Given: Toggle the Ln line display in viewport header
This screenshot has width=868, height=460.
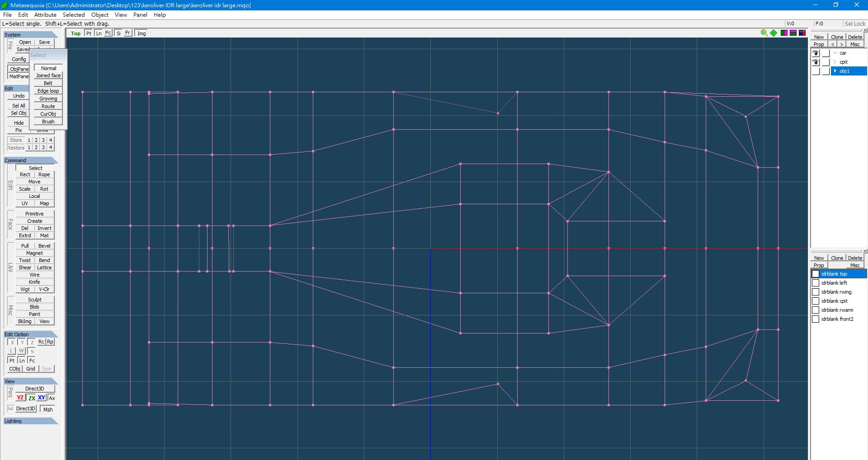Looking at the screenshot, I should 99,33.
